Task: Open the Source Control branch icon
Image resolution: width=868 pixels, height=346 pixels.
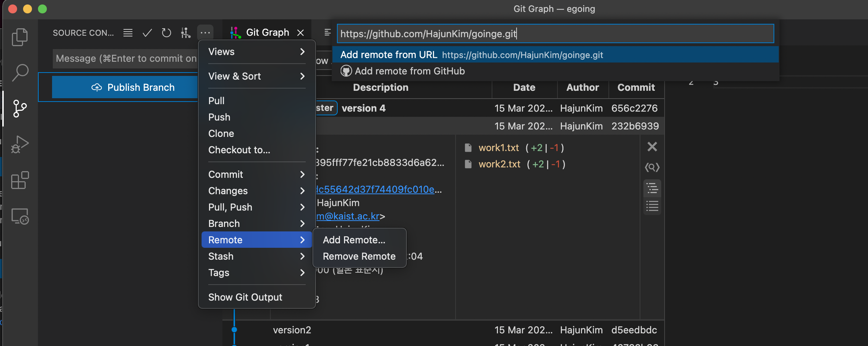Action: coord(20,109)
